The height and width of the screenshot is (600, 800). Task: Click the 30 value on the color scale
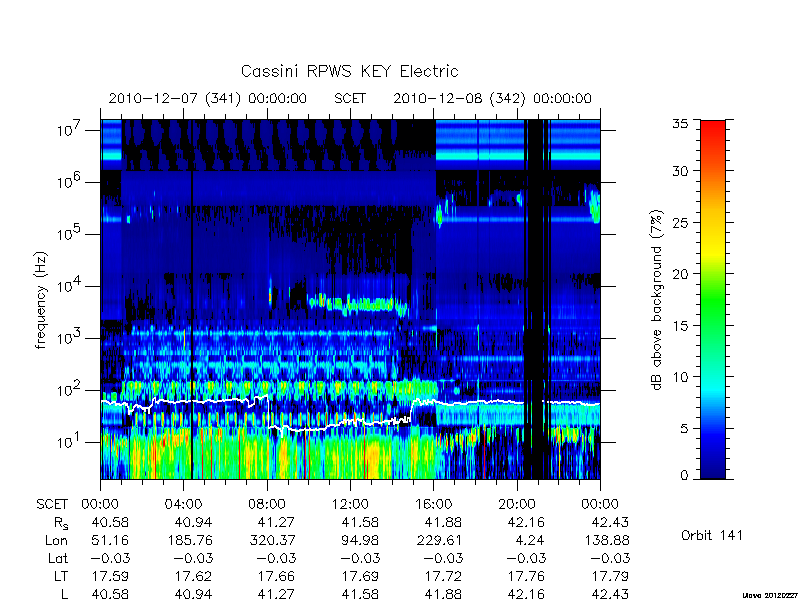coord(680,171)
